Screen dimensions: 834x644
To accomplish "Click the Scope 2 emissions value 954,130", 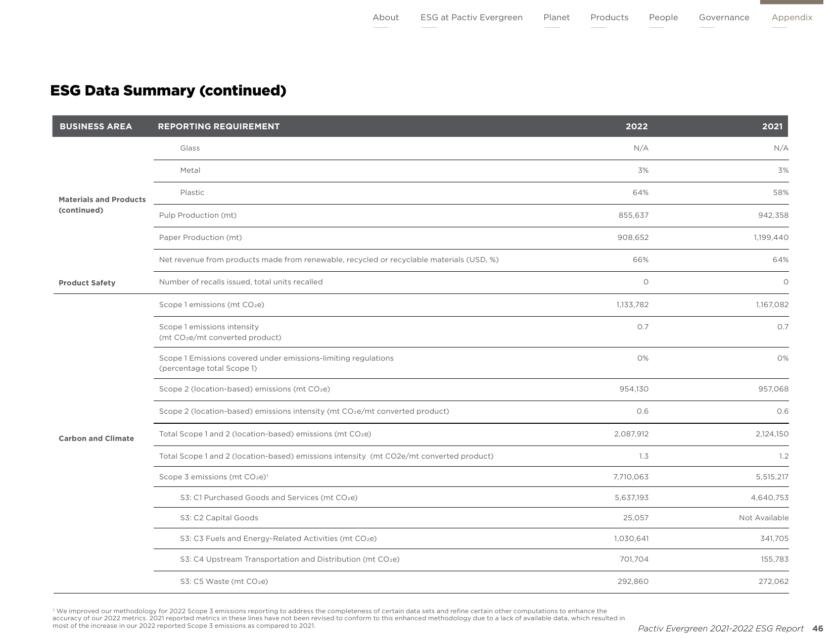I will coord(634,389).
